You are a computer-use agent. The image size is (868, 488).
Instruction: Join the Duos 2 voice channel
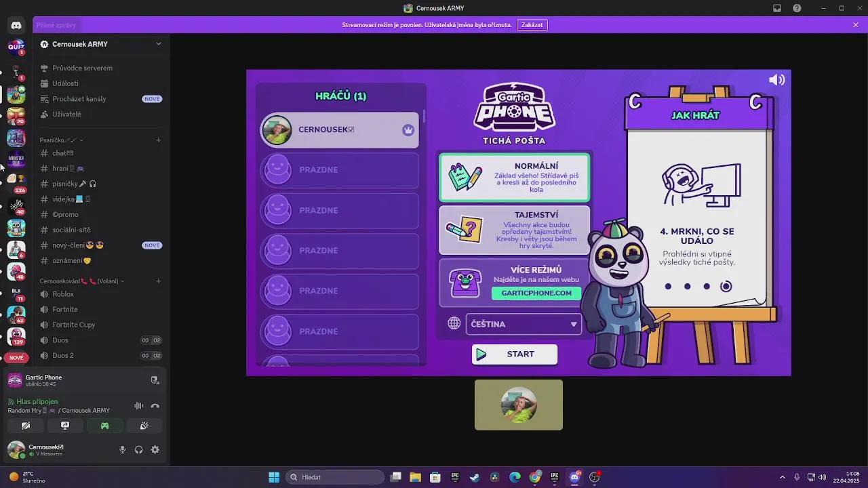(x=100, y=356)
